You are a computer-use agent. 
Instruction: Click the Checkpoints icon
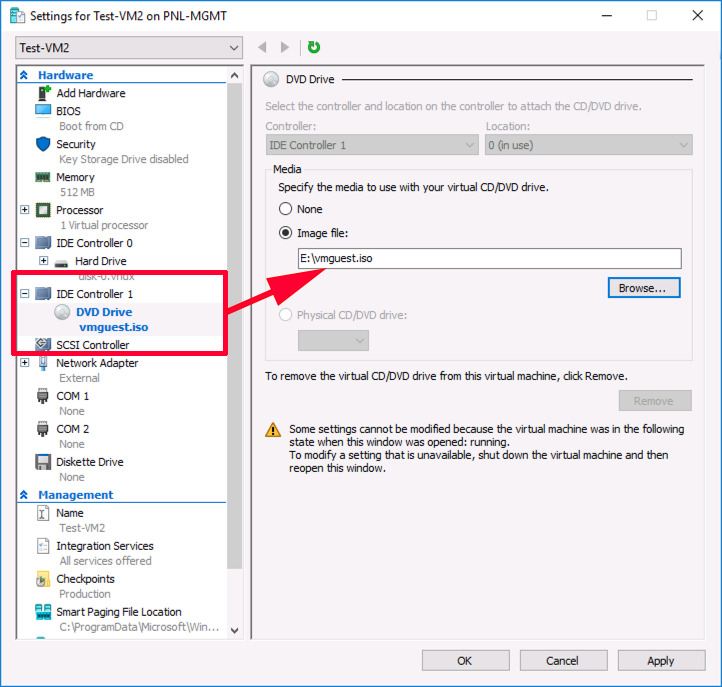(43, 579)
